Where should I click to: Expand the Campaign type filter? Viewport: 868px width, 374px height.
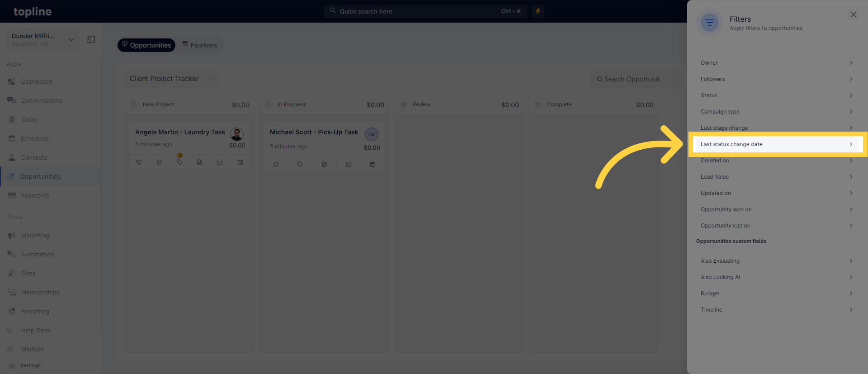pos(777,112)
